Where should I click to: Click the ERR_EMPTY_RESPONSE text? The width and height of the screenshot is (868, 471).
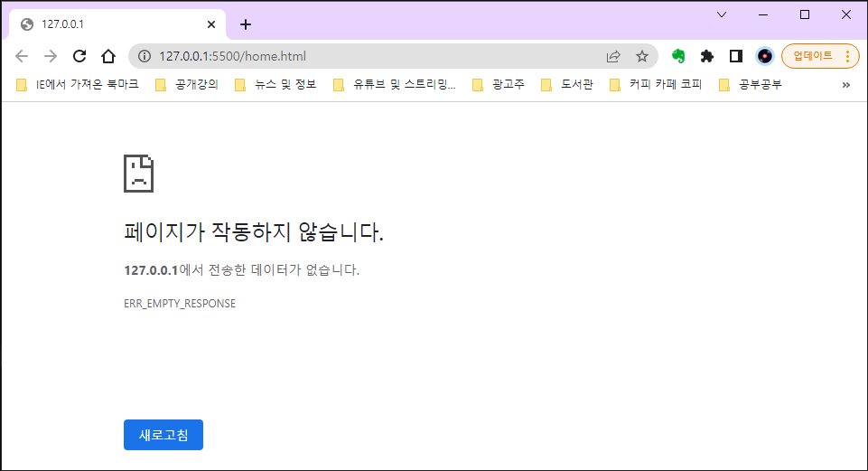[x=180, y=304]
